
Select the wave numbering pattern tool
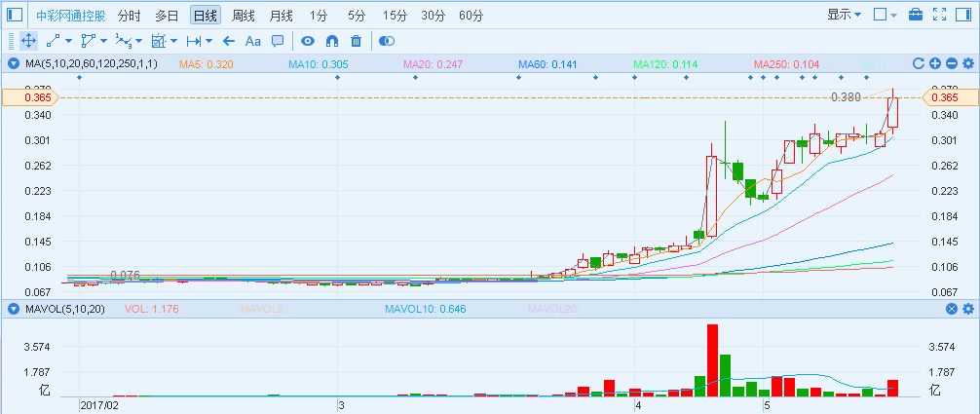coord(124,41)
